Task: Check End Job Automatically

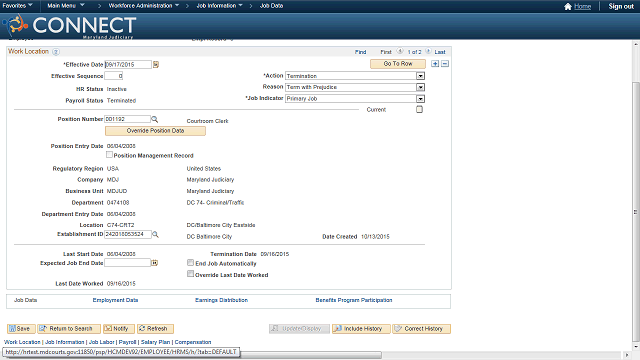Action: 190,262
